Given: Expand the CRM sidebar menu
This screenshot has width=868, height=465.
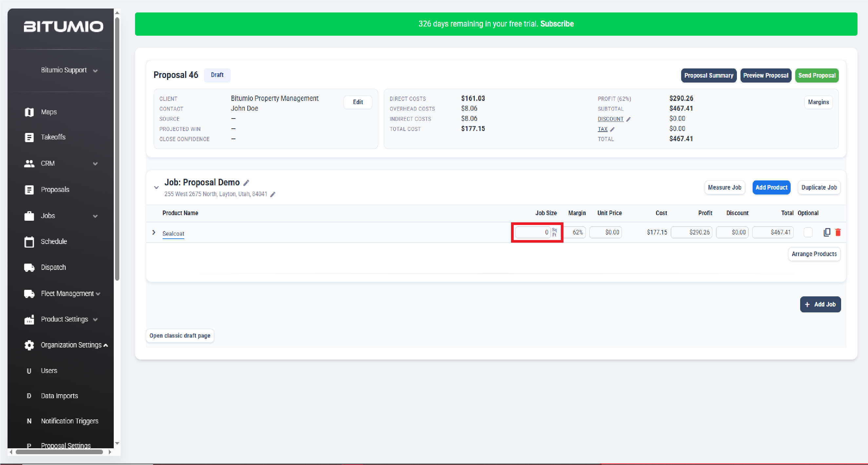Looking at the screenshot, I should pos(61,163).
